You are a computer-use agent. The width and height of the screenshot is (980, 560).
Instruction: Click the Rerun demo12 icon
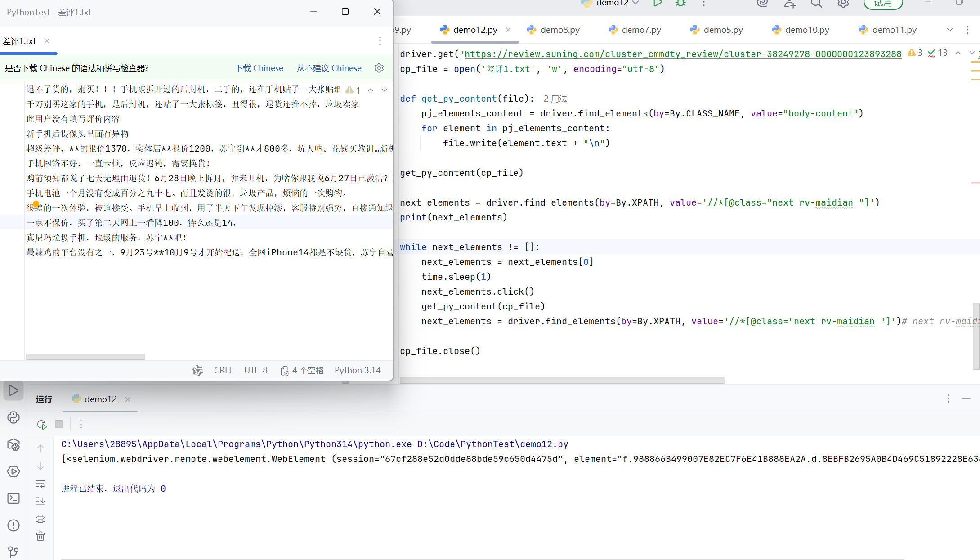coord(42,424)
